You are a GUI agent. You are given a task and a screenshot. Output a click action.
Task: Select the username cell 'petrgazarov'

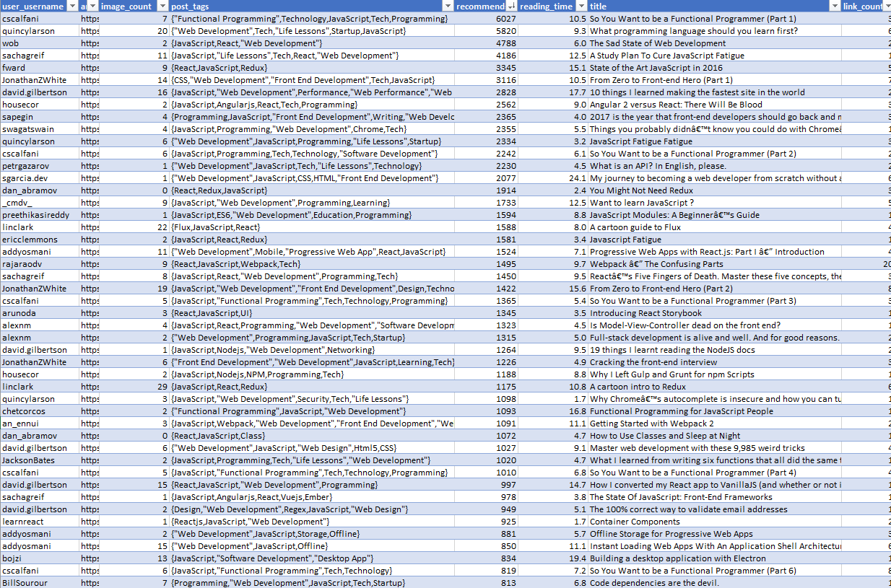pos(27,166)
